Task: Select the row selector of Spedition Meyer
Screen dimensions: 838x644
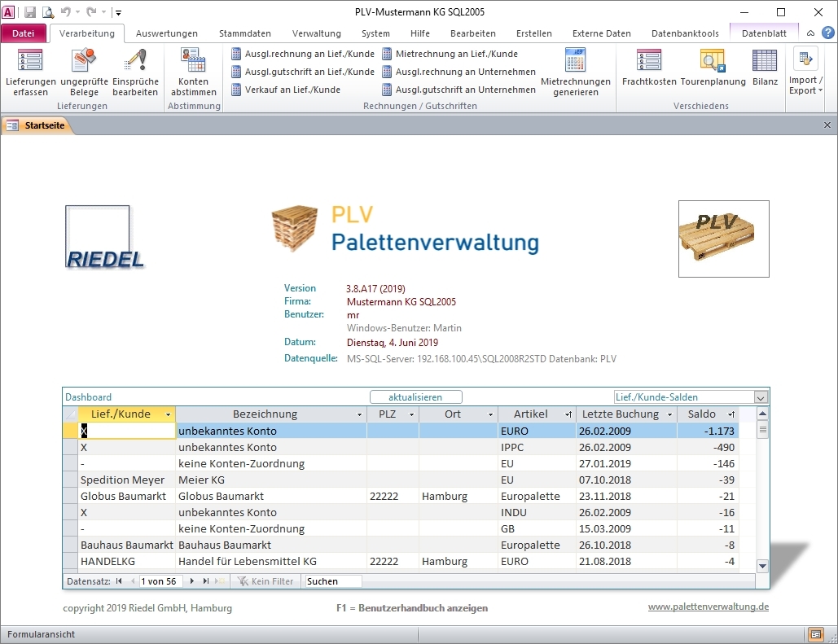Action: click(71, 480)
